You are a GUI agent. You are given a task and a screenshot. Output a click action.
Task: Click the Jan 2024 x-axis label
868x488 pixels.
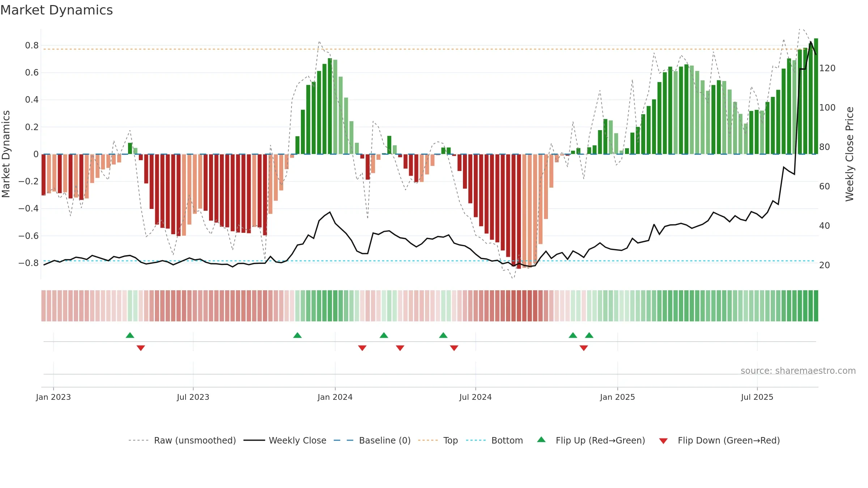point(335,397)
